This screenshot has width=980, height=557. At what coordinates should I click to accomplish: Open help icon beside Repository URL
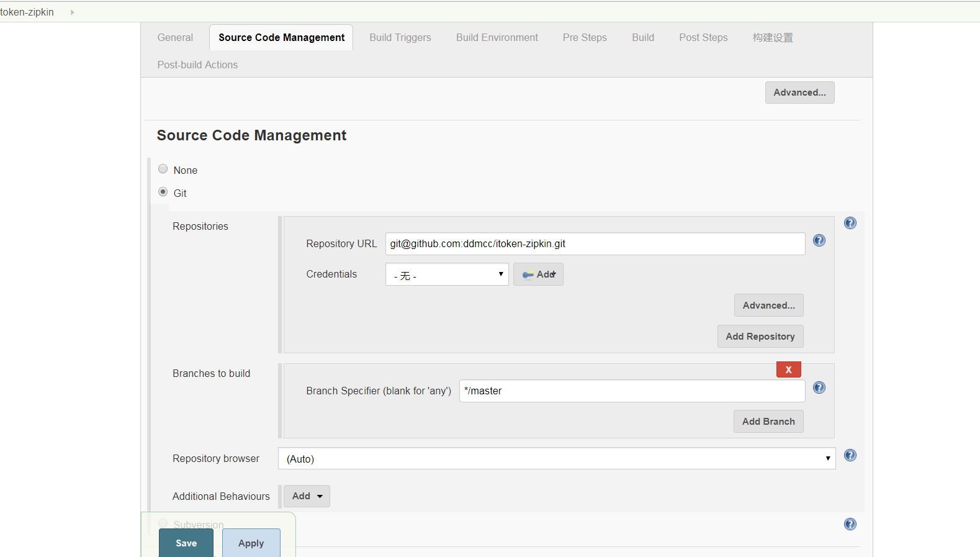(819, 240)
